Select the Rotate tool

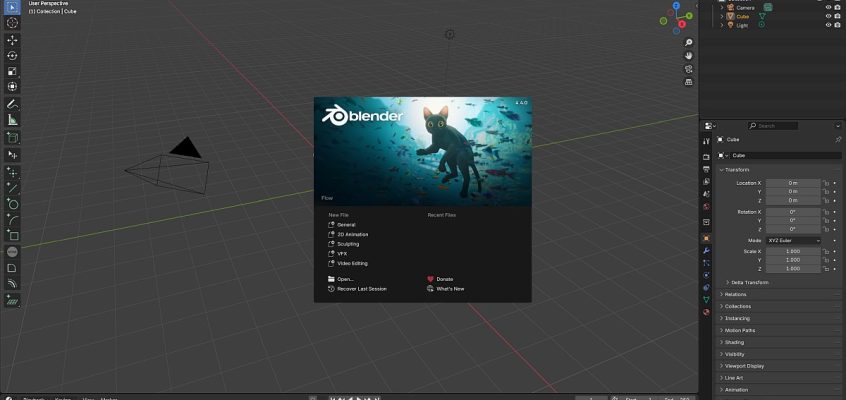coord(12,56)
